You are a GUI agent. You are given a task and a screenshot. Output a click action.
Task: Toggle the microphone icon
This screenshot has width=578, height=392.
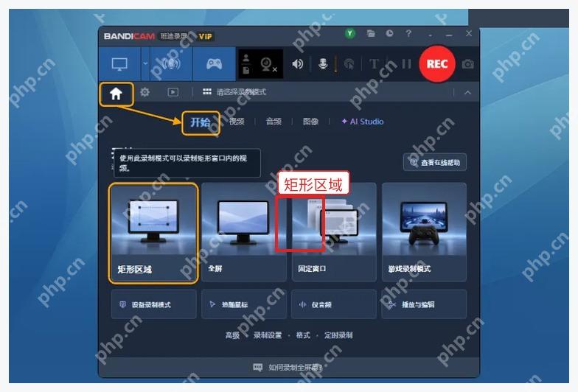tap(323, 64)
